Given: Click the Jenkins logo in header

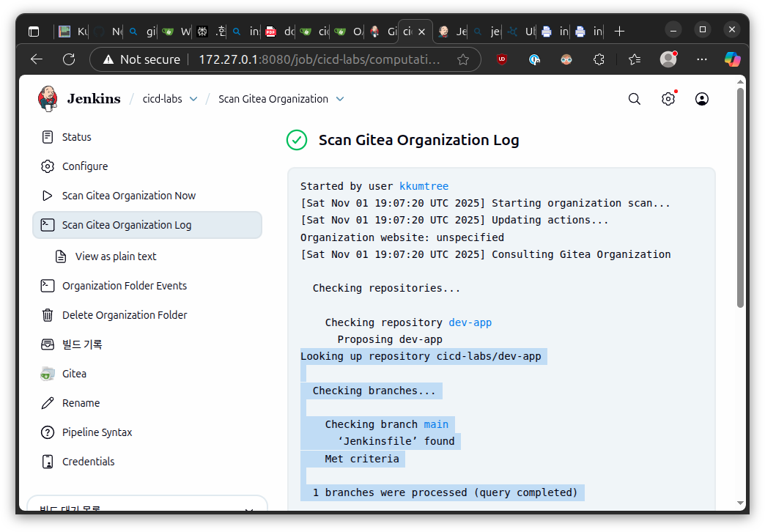Looking at the screenshot, I should coord(48,99).
